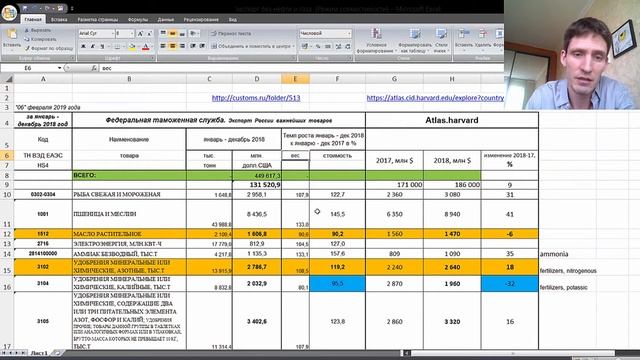Image resolution: width=640 pixels, height=360 pixels.
Task: Apply percent style with the % icon
Action: pyautogui.click(x=318, y=47)
